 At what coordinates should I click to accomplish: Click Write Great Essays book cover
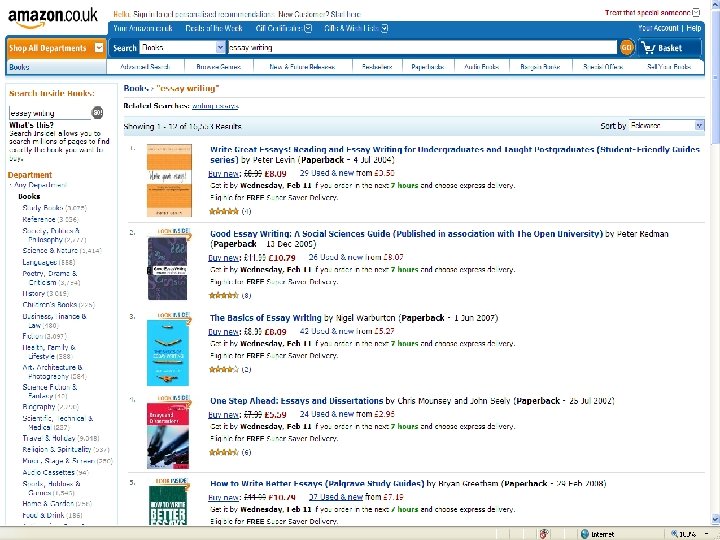[x=169, y=180]
